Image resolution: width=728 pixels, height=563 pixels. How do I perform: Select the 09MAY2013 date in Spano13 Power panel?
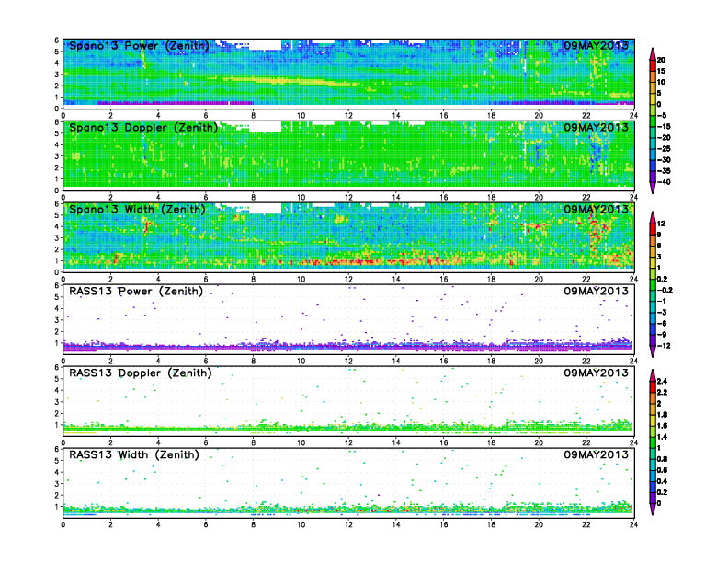pyautogui.click(x=597, y=45)
